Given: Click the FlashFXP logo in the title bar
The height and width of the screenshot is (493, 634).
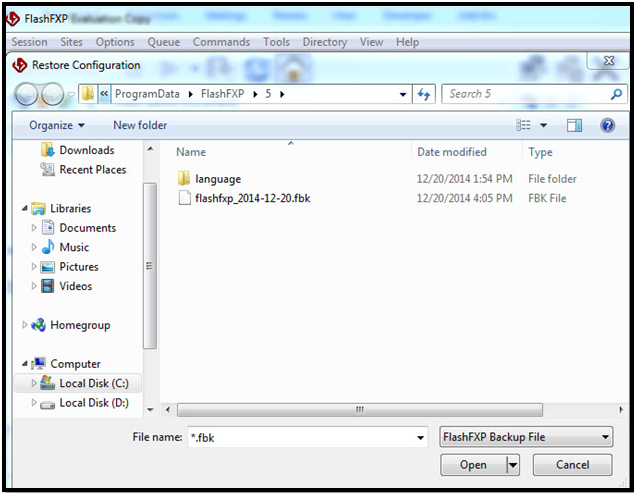Looking at the screenshot, I should pos(13,19).
